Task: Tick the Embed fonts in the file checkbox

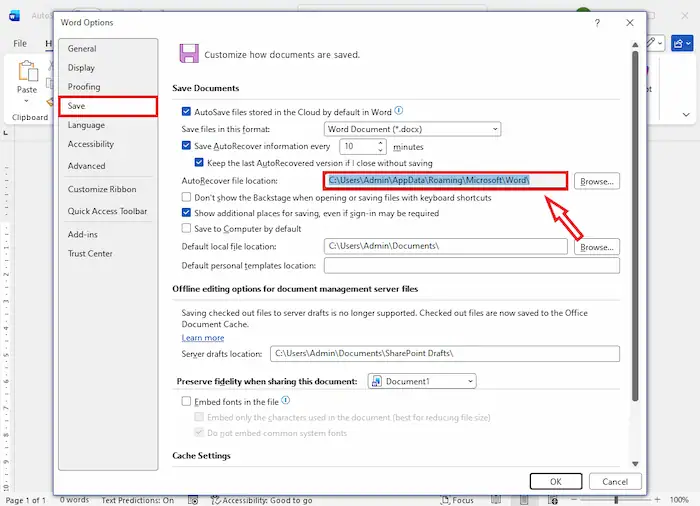Action: (187, 401)
